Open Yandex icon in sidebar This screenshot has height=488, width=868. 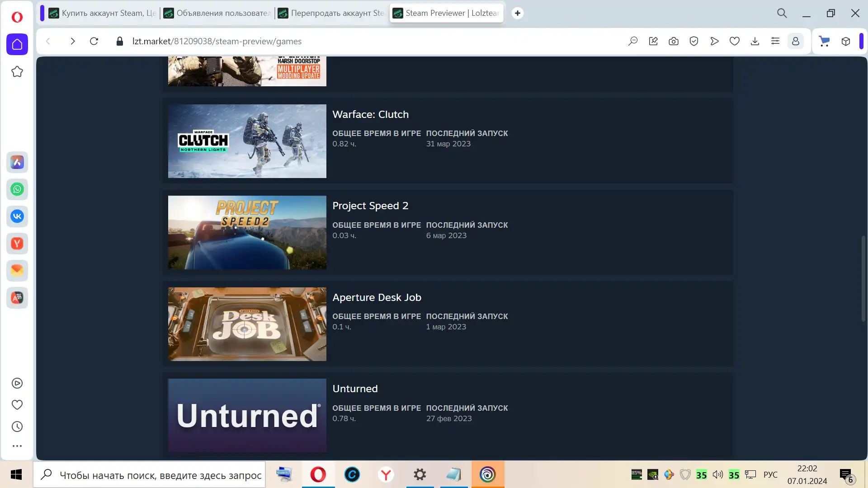[x=17, y=244]
